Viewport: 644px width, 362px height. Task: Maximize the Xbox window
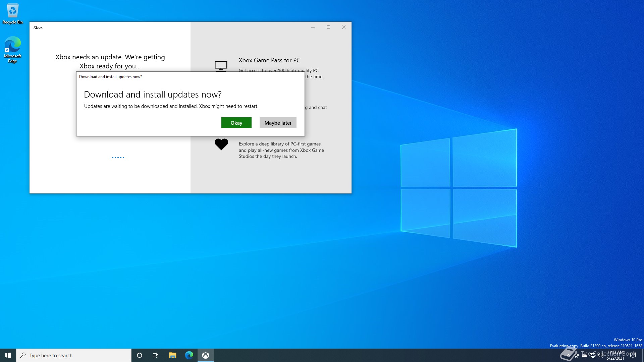point(328,27)
